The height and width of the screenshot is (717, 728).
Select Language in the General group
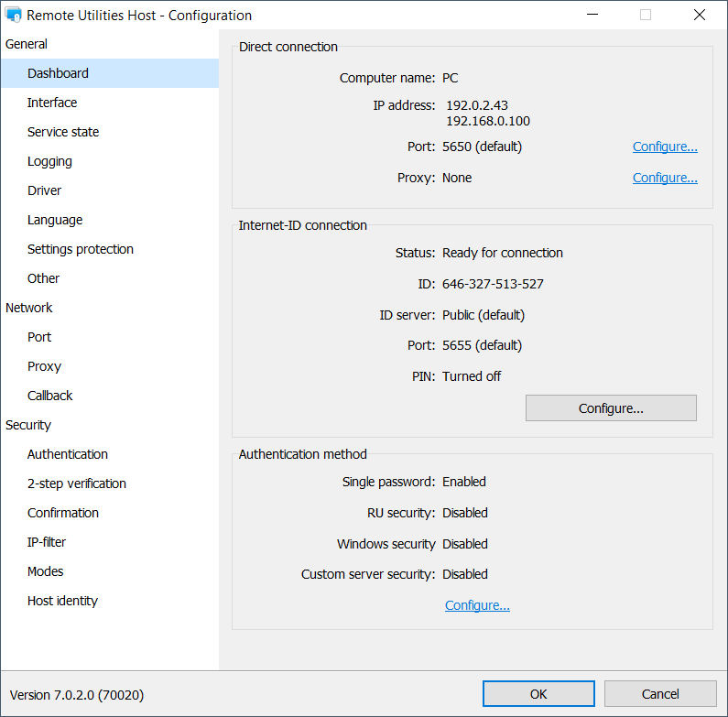pos(55,220)
